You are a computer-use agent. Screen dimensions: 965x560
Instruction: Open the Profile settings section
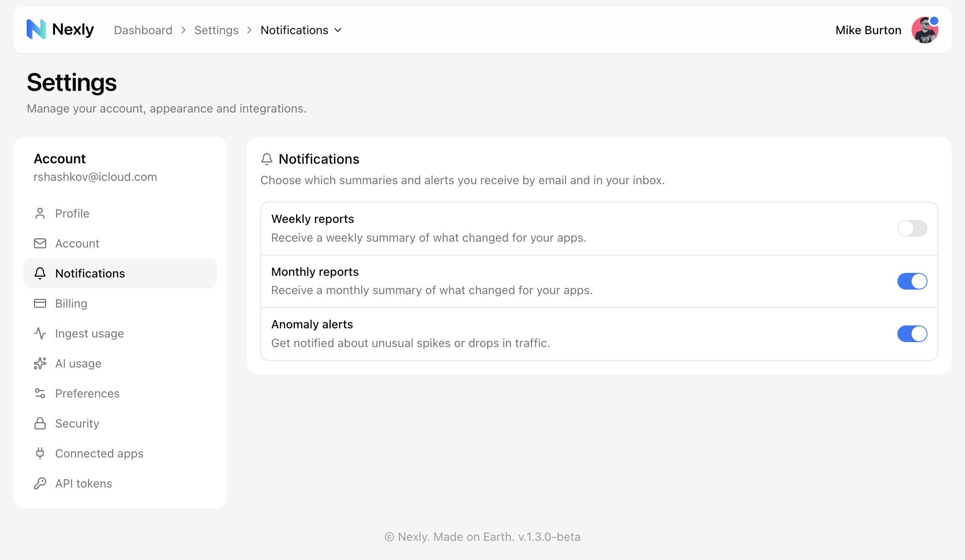[120, 213]
